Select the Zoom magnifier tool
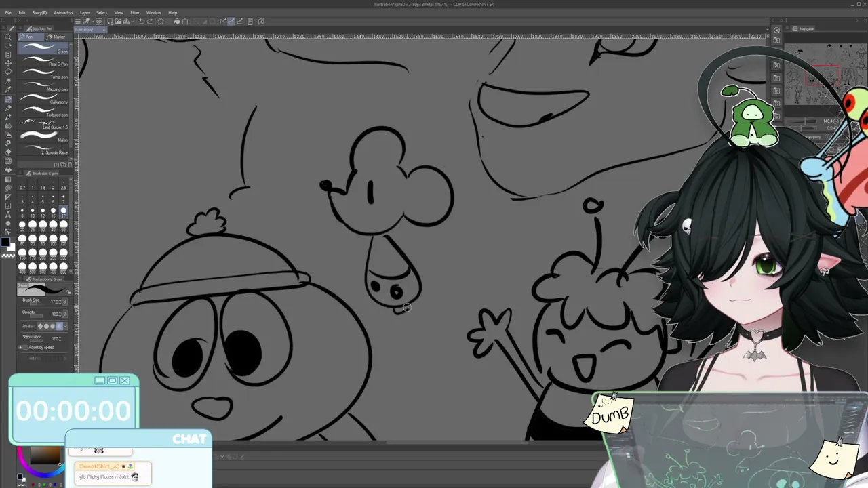Image resolution: width=868 pixels, height=488 pixels. 8,37
